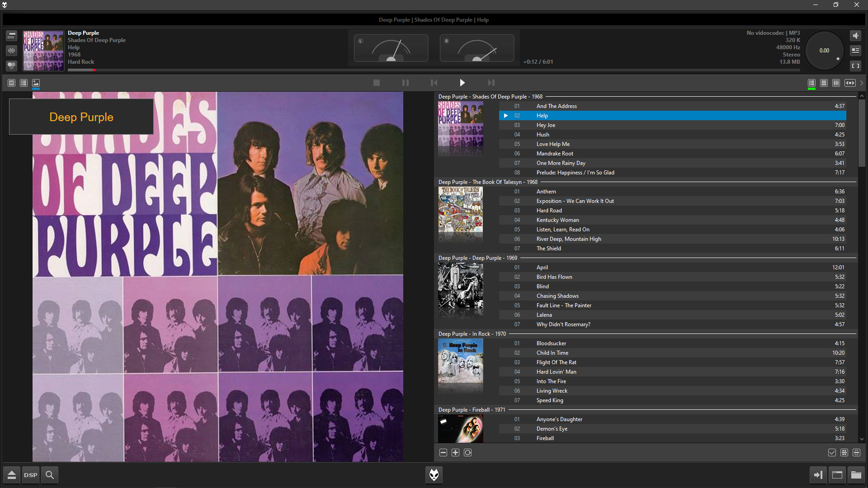The width and height of the screenshot is (868, 488).
Task: Open the DSP manager button
Action: click(x=31, y=475)
